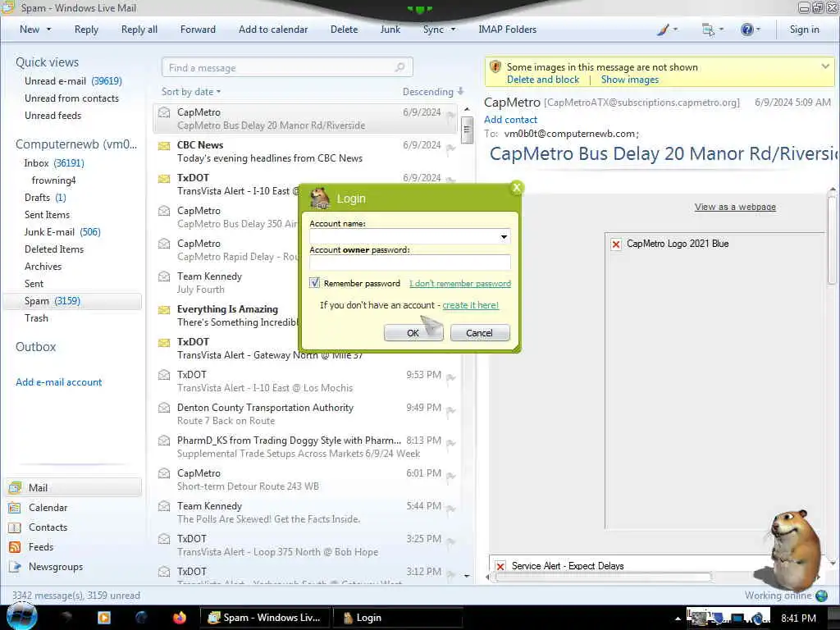Viewport: 840px width, 630px height.
Task: Click View as a webpage link
Action: [x=735, y=207]
